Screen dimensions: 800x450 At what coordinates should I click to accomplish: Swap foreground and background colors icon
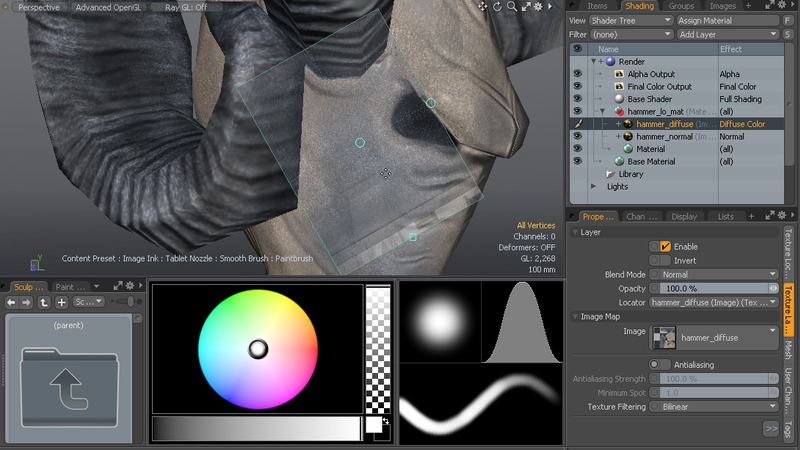coord(386,422)
